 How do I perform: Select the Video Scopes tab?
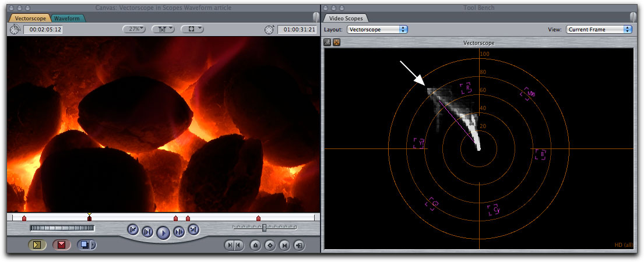[x=346, y=18]
